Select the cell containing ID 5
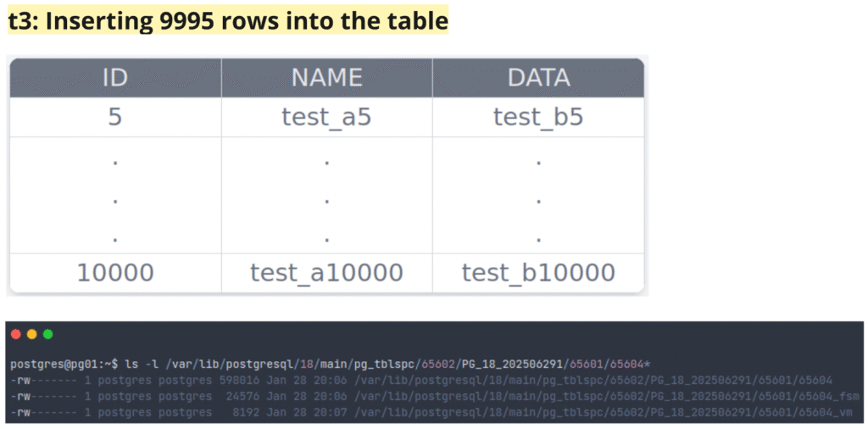 (x=115, y=117)
